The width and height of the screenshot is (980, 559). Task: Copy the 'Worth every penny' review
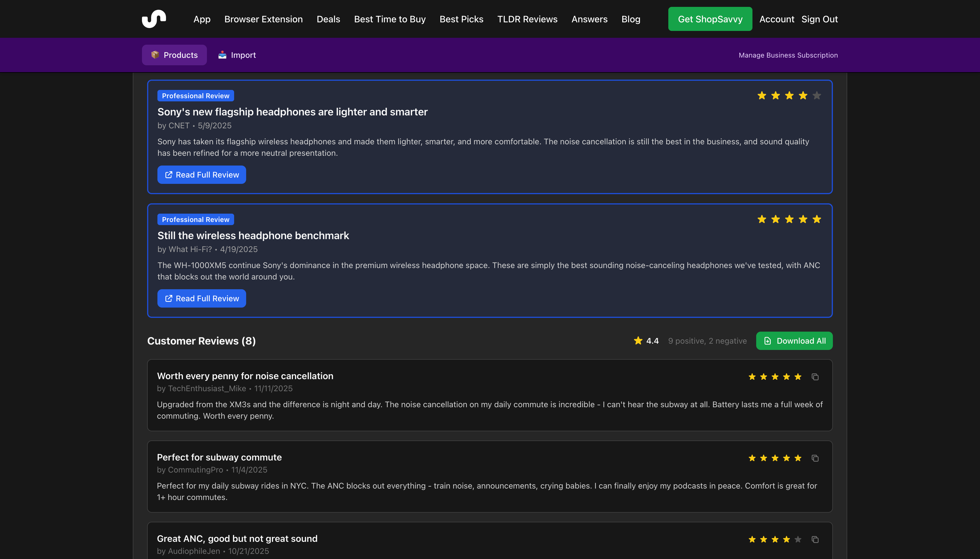pos(815,377)
